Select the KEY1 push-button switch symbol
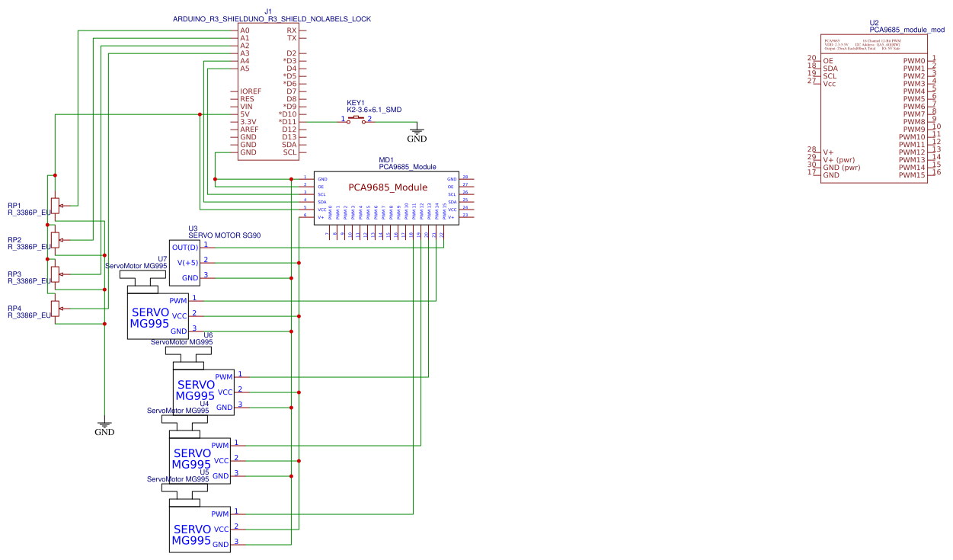953x560 pixels. [x=357, y=120]
